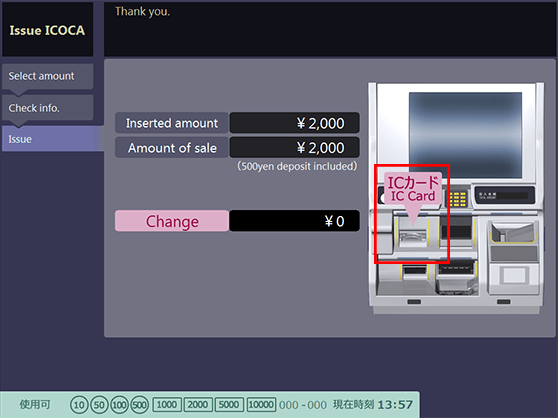The height and width of the screenshot is (418, 558).
Task: Click the Amount of sale label
Action: (x=172, y=148)
